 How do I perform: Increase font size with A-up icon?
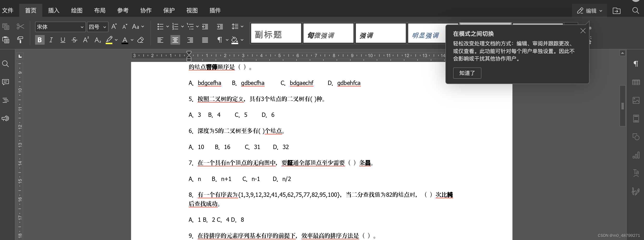pyautogui.click(x=114, y=26)
